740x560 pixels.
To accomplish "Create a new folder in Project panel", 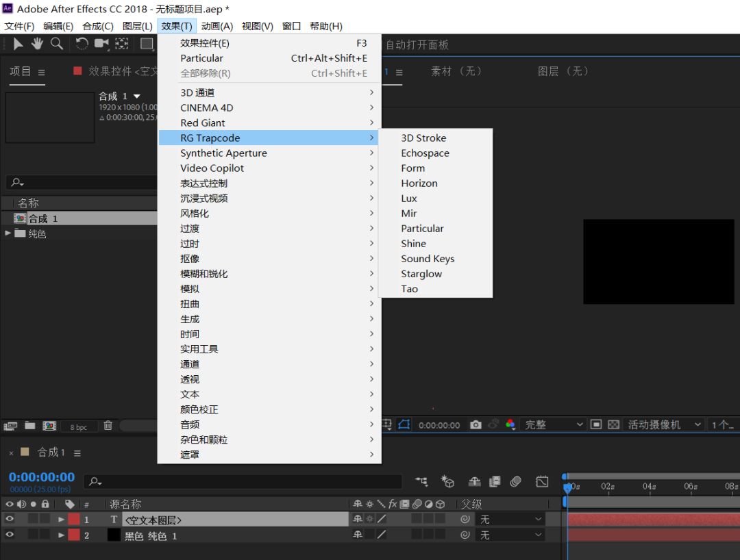I will 30,426.
